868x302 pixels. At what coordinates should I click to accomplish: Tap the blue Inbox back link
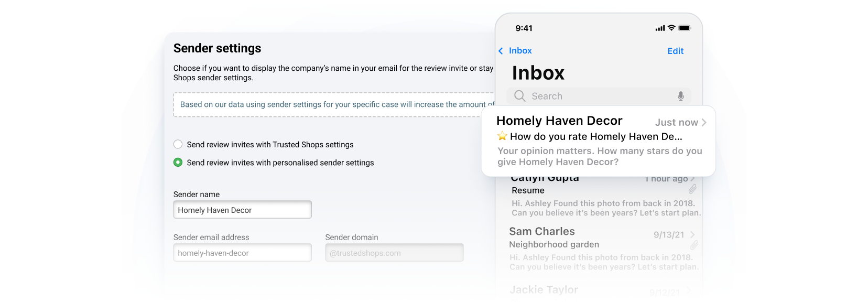[x=520, y=51]
